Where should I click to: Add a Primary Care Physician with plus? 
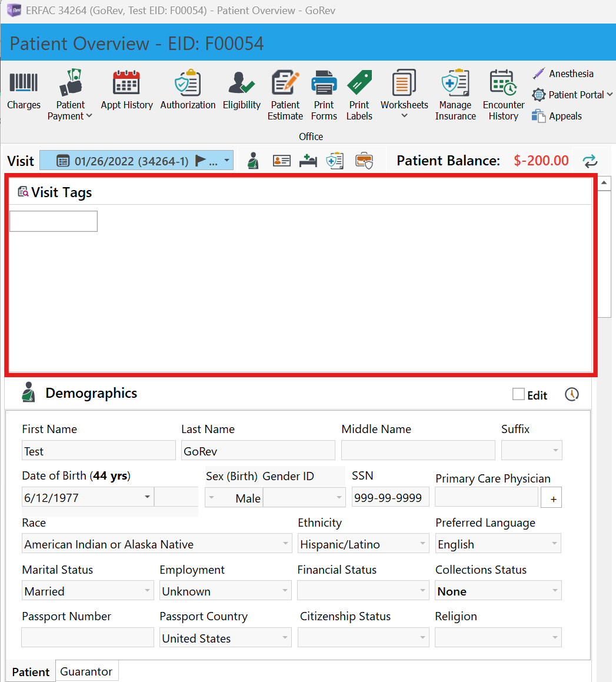pyautogui.click(x=551, y=498)
